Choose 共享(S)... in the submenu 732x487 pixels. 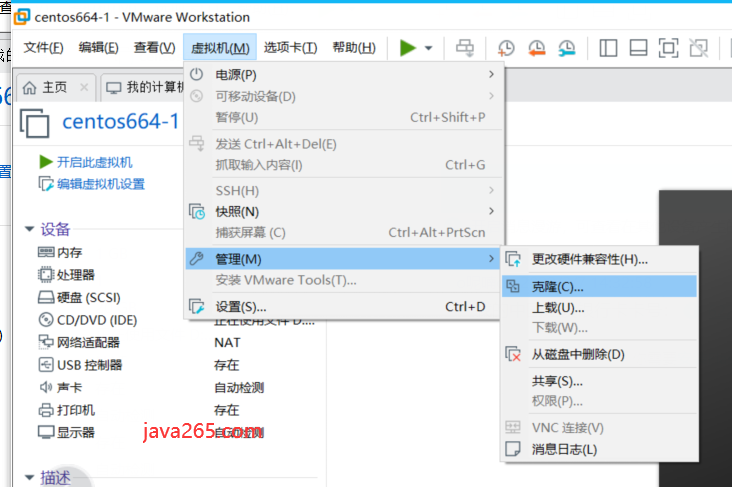[599, 381]
